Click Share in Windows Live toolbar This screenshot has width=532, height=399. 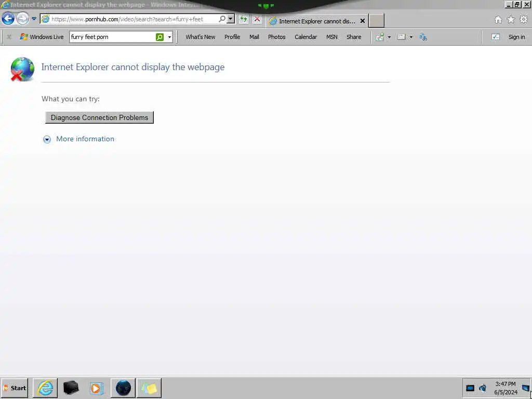point(353,37)
